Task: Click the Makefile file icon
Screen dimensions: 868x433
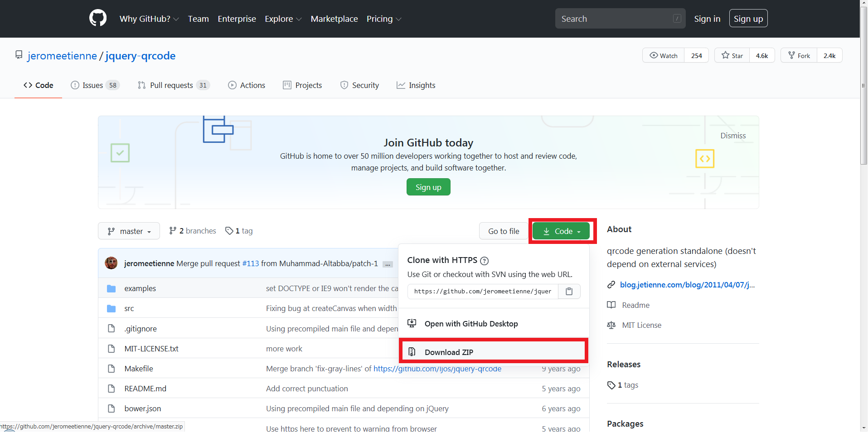Action: click(112, 368)
